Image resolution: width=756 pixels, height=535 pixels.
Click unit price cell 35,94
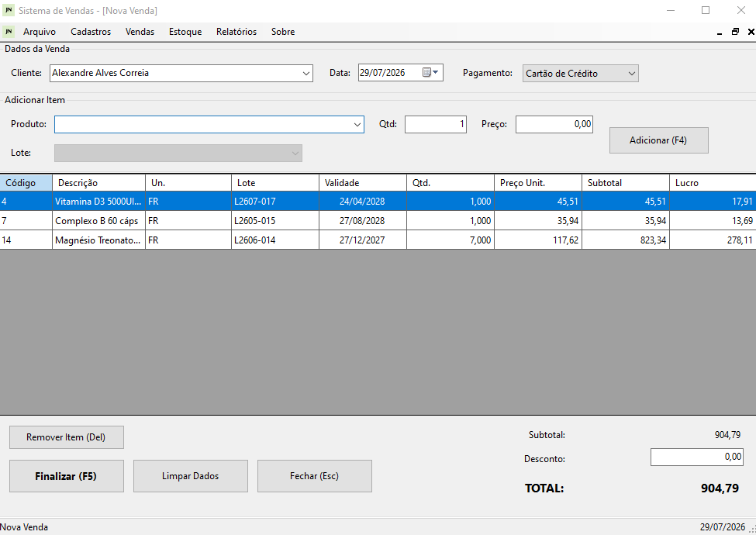(538, 221)
